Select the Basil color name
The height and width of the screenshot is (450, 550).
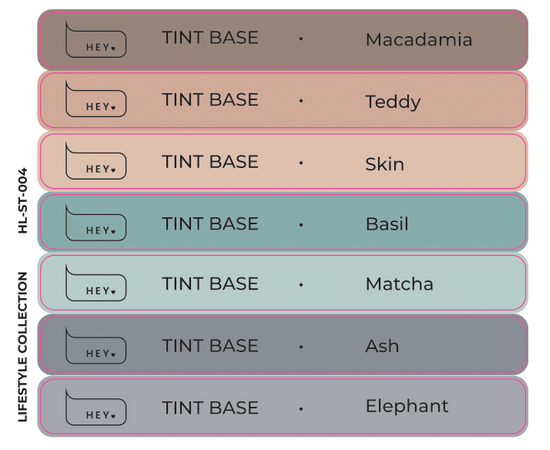click(387, 224)
